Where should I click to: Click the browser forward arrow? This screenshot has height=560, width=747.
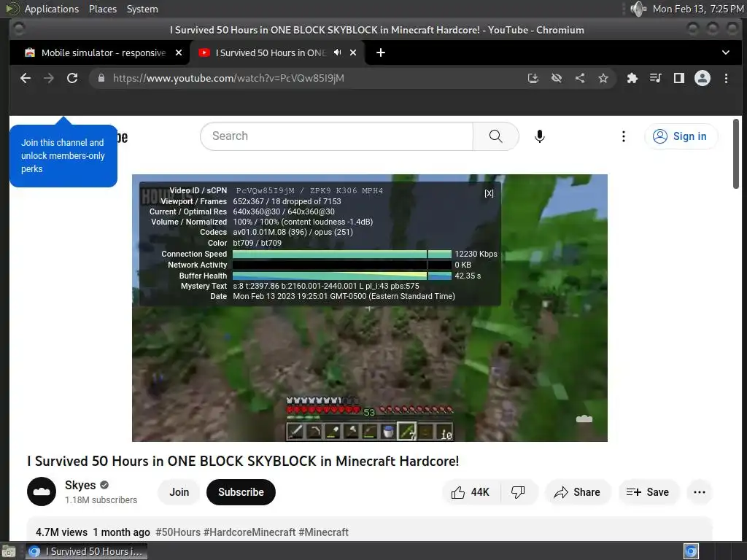49,78
